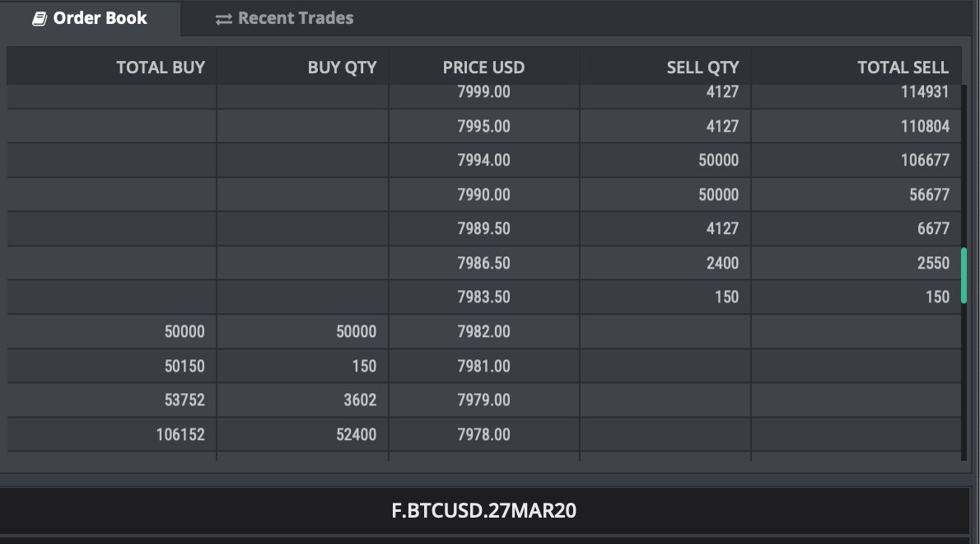Click the Order Book book icon
This screenshot has width=980, height=544.
point(40,19)
